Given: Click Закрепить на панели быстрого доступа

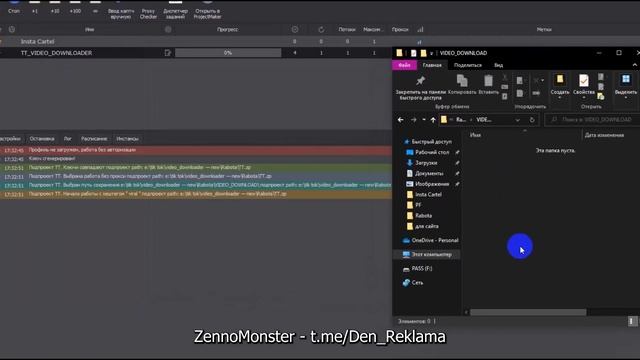Looking at the screenshot, I should [x=421, y=87].
